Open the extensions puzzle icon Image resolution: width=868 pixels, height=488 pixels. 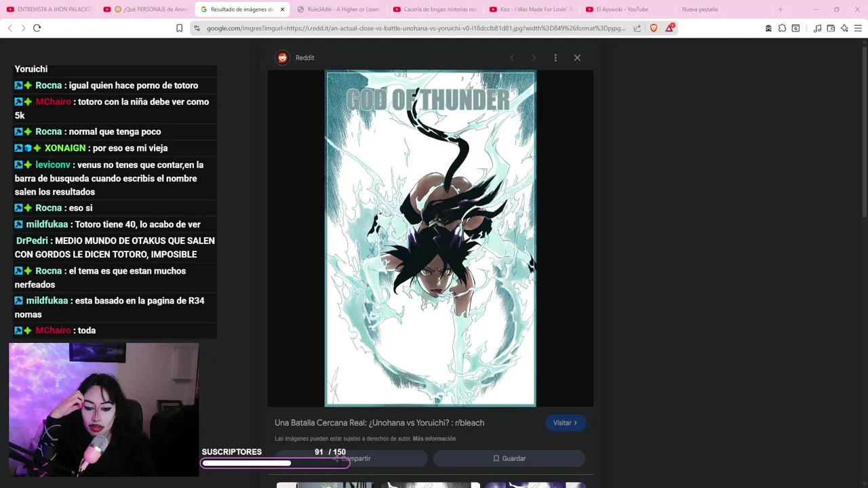pyautogui.click(x=782, y=28)
